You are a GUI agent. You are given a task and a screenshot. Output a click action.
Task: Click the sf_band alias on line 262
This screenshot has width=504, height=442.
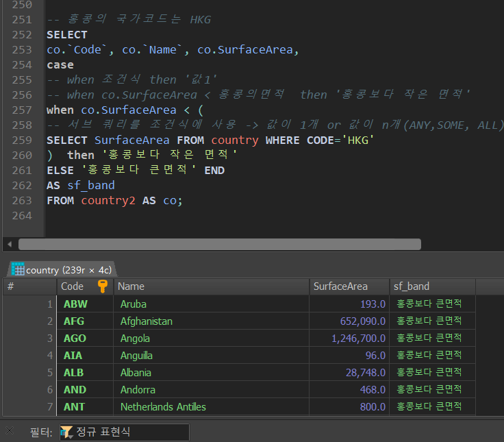[x=91, y=185]
